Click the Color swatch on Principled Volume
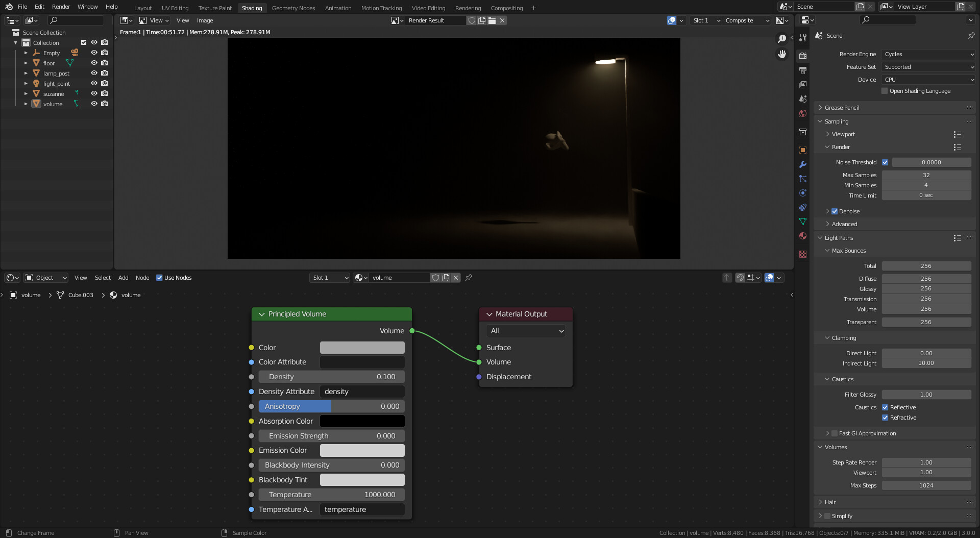 [362, 348]
